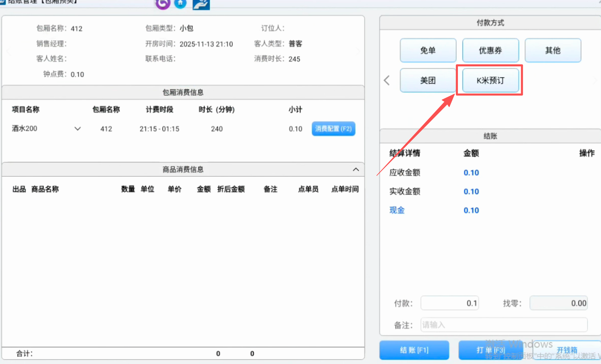Select K米预订 payment method
Screen dimensions: 601x364
[x=490, y=80]
